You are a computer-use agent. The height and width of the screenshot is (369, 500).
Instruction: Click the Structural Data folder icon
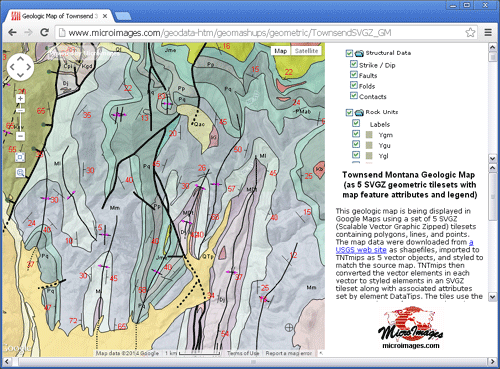pos(359,53)
